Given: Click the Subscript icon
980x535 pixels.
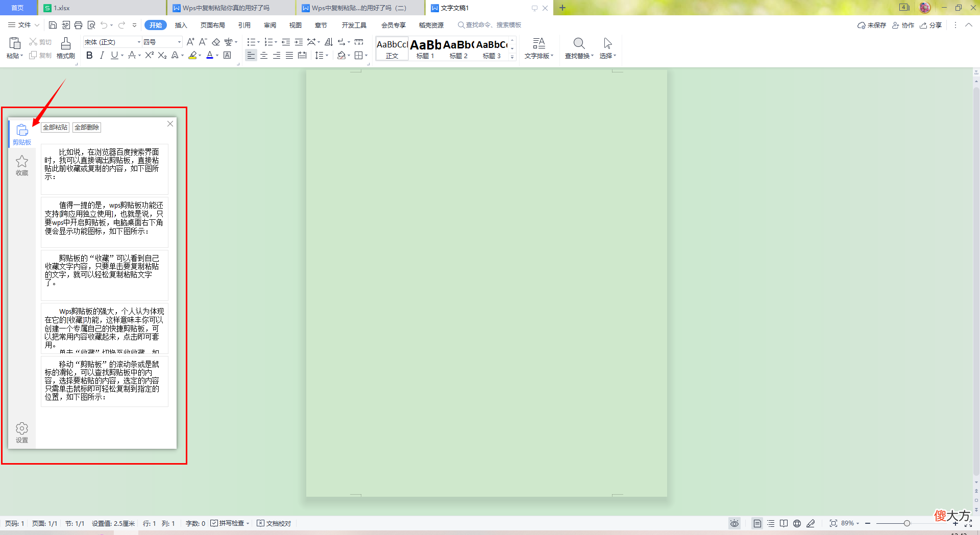Looking at the screenshot, I should tap(162, 55).
